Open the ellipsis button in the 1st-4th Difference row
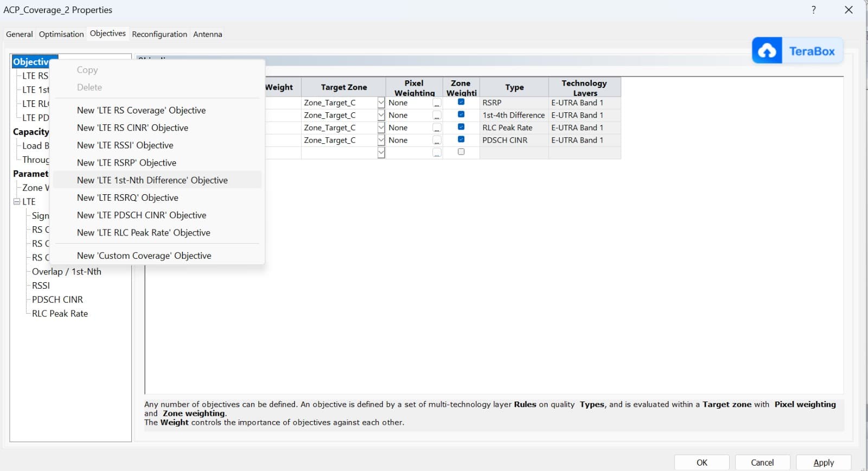Viewport: 868px width, 471px height. tap(437, 116)
